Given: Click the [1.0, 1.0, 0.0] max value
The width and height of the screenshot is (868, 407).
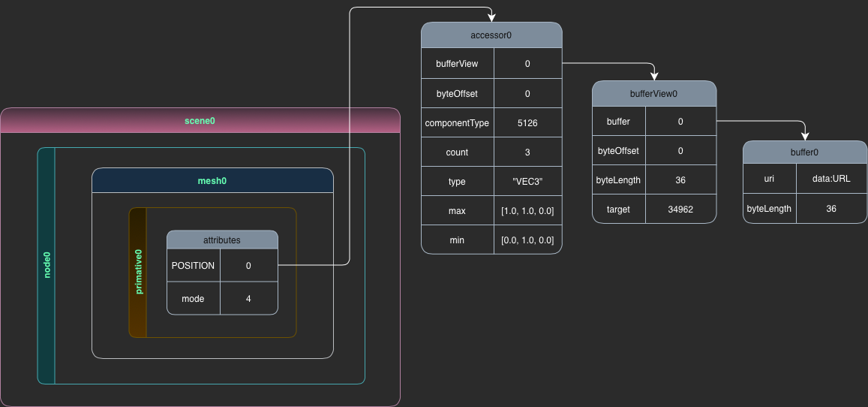Looking at the screenshot, I should point(527,211).
